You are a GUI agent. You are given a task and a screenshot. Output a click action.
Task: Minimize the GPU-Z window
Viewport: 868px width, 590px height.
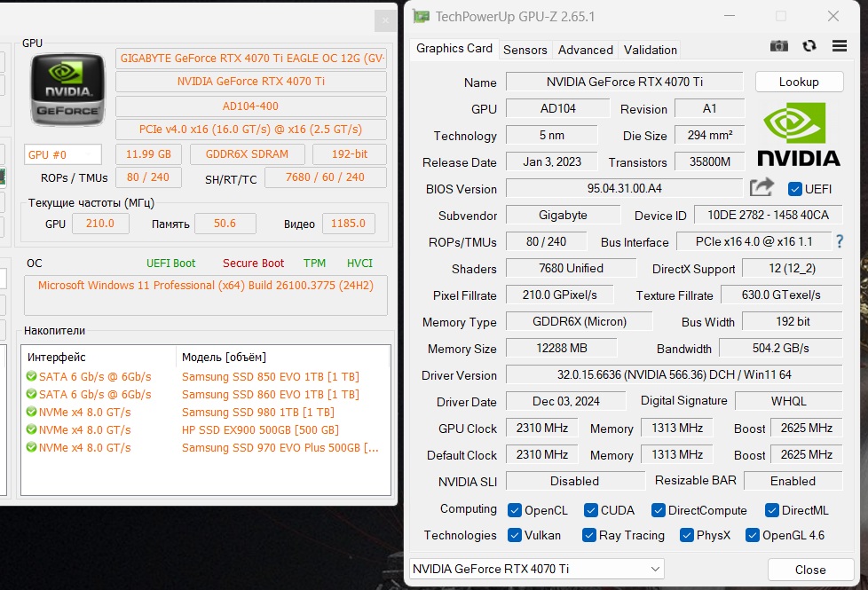point(730,17)
